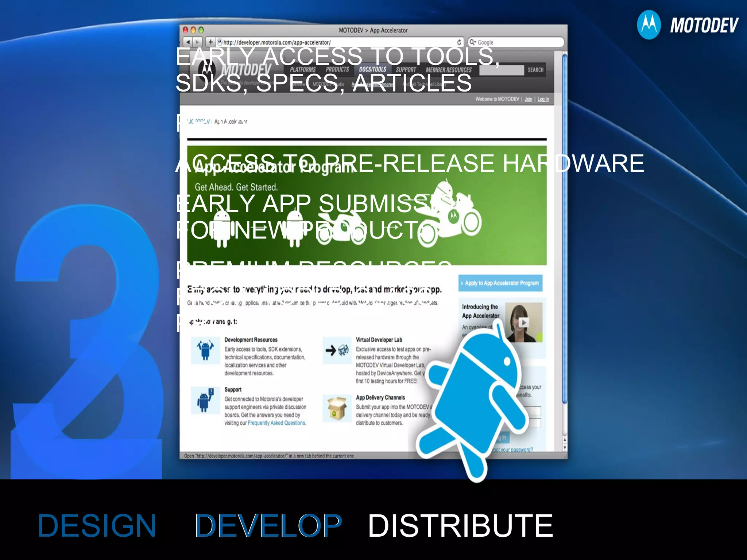Click the Development Resources android tools icon
747x560 pixels.
pyautogui.click(x=205, y=350)
